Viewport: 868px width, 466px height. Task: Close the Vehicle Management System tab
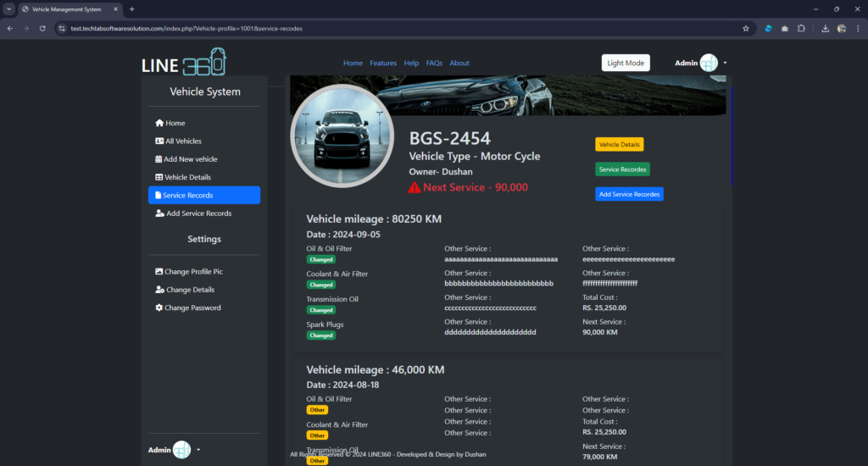[x=115, y=8]
